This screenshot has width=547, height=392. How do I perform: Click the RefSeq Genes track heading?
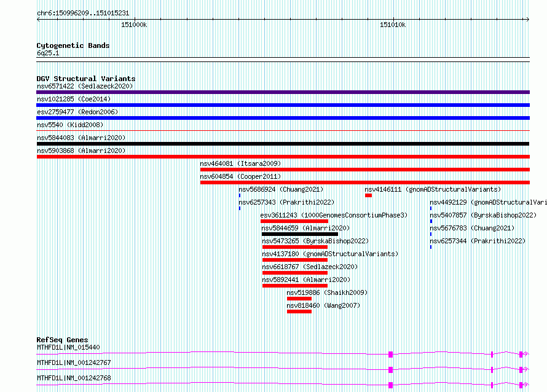(62, 340)
